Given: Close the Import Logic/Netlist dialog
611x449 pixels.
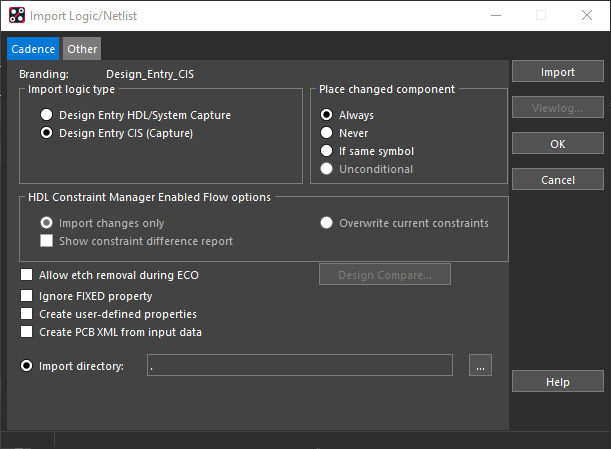Looking at the screenshot, I should point(587,15).
